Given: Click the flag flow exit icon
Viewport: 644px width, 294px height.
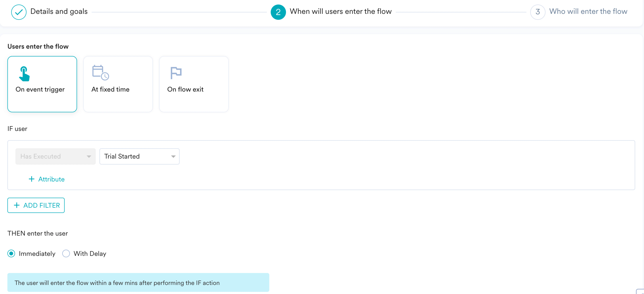Looking at the screenshot, I should [x=176, y=73].
